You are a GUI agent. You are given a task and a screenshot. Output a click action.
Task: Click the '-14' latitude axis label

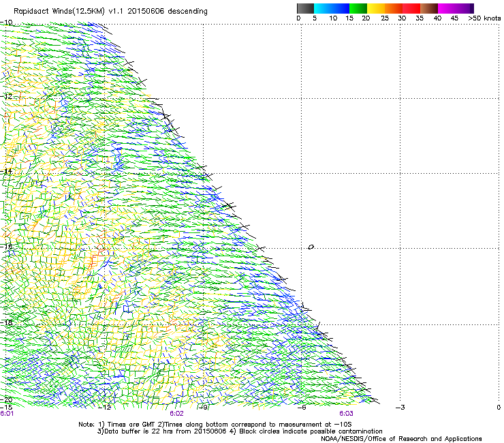6,171
